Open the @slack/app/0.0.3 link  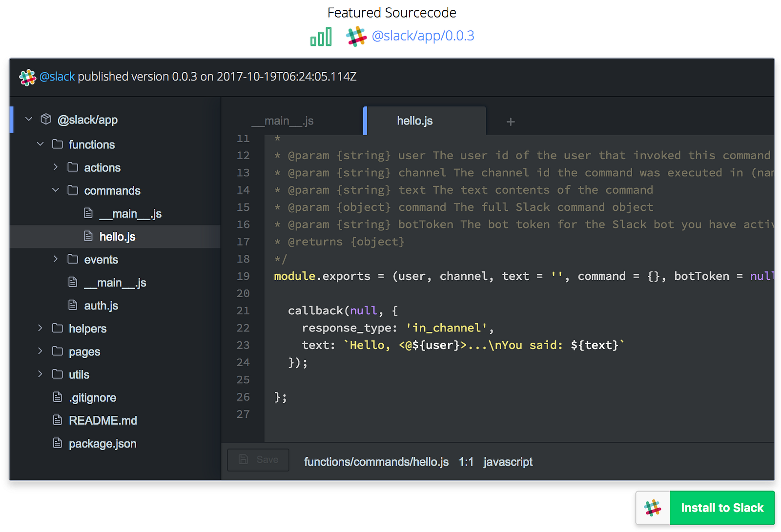[x=423, y=36]
